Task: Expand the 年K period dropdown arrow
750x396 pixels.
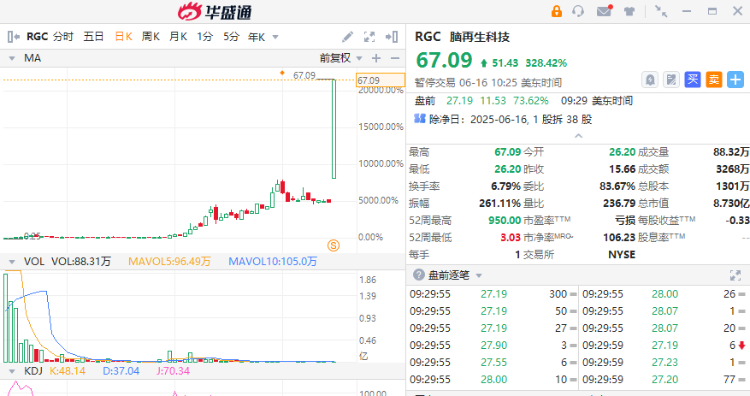Action: 275,37
